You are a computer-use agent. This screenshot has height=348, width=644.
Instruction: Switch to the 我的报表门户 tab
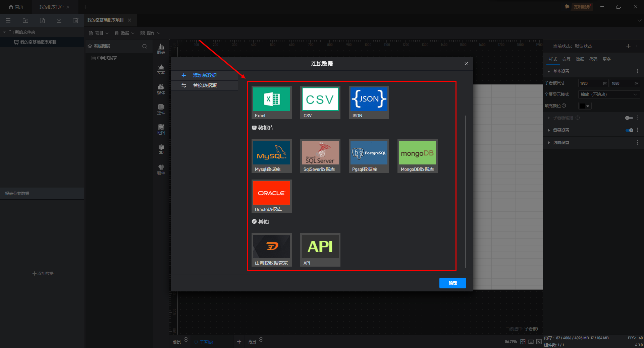tap(51, 7)
